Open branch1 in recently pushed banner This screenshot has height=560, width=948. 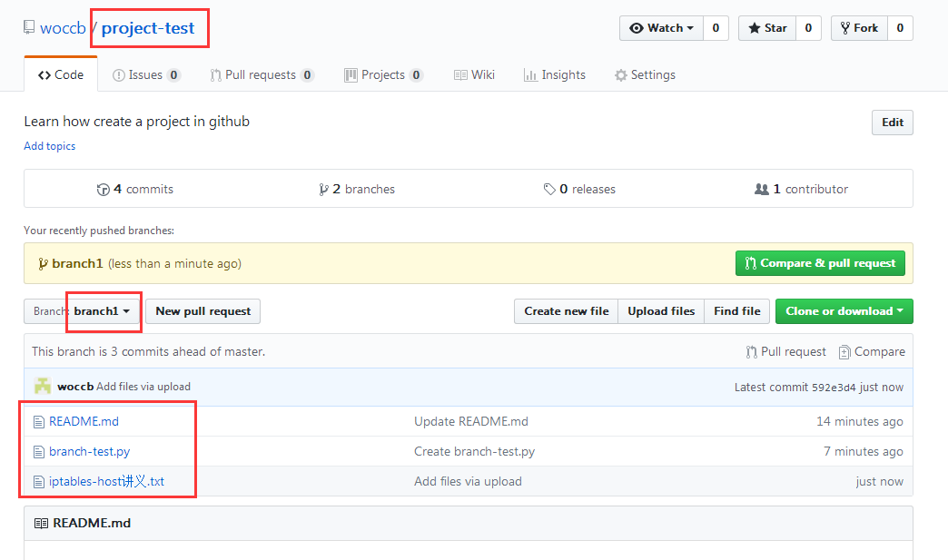(x=77, y=263)
